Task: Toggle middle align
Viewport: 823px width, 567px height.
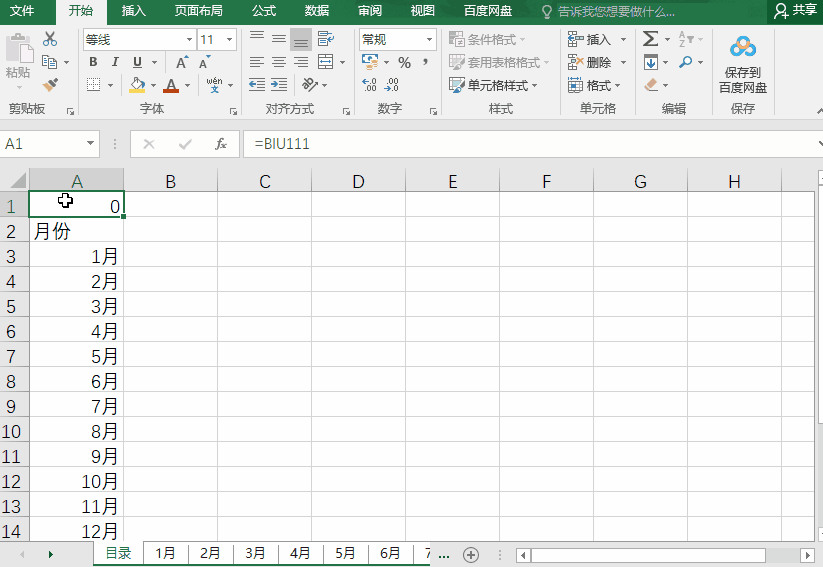Action: tap(279, 39)
